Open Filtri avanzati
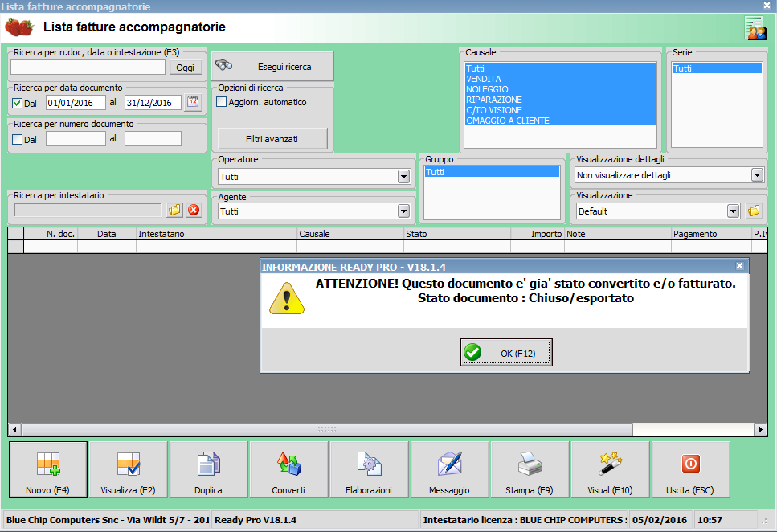This screenshot has height=532, width=777. pyautogui.click(x=272, y=139)
